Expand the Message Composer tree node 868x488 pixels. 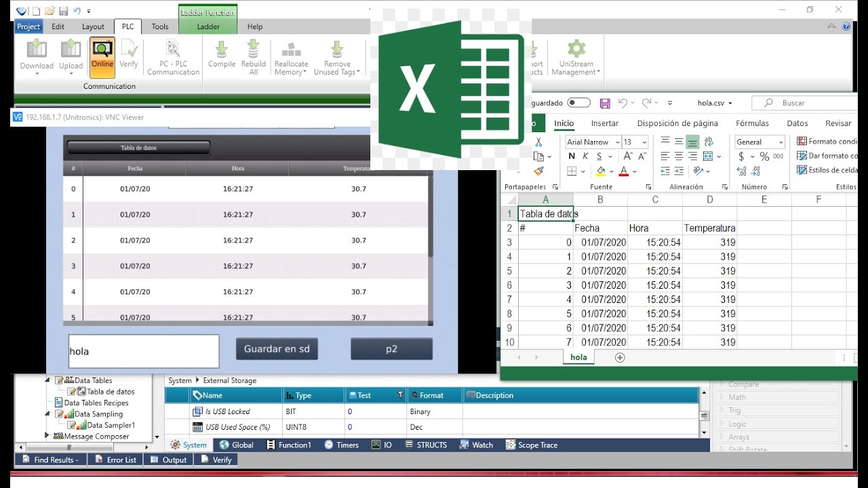47,436
